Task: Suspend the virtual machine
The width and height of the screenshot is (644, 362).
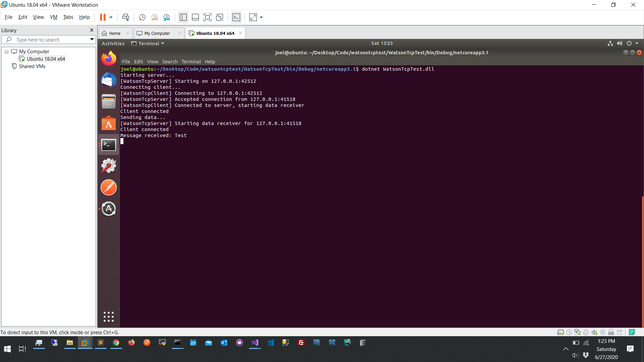Action: (103, 17)
